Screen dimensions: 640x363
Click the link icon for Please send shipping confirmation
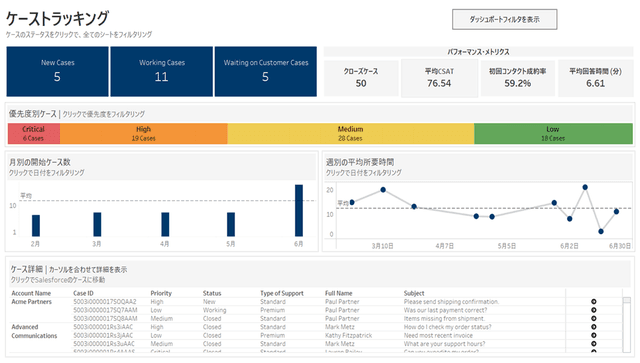593,302
